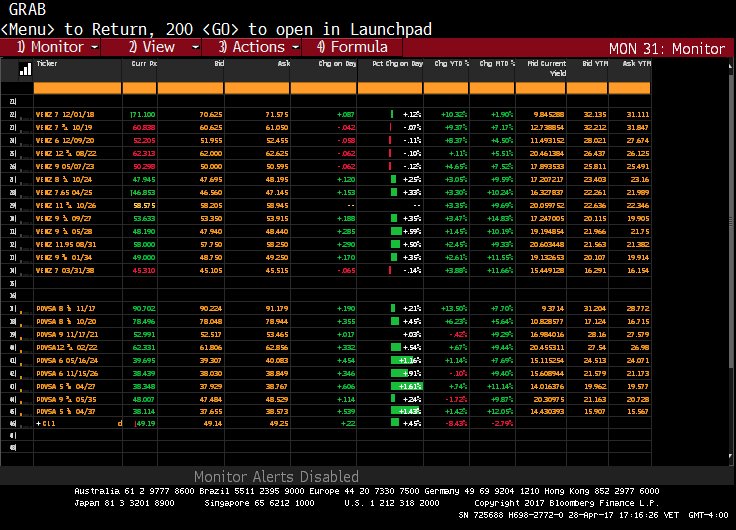736x530 pixels.
Task: Click the 90.702 current price cell
Action: click(x=144, y=308)
